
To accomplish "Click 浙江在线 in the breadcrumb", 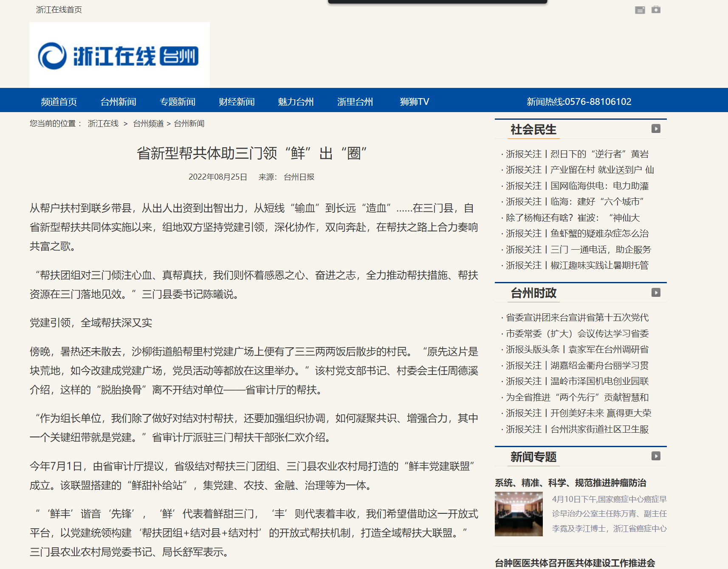I will tap(103, 124).
